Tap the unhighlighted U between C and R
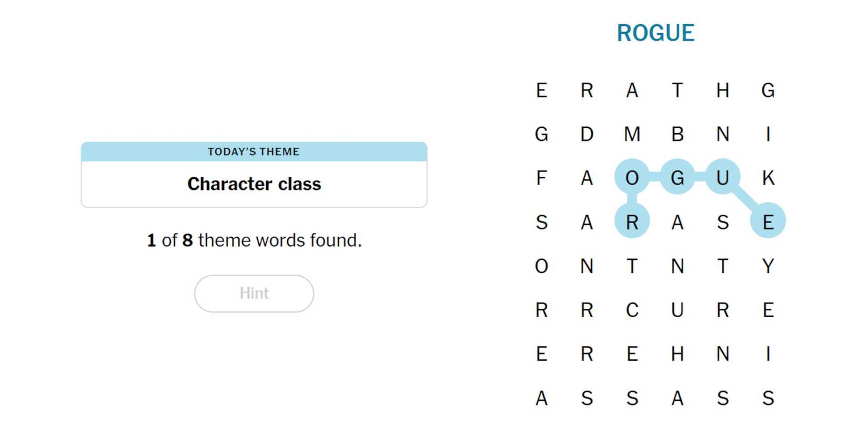Screen dimensions: 868x434 click(677, 310)
